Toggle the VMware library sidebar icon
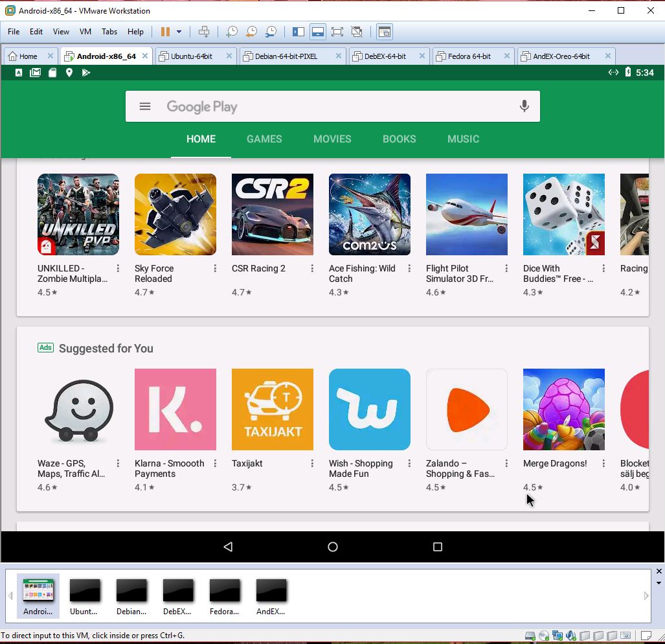The width and height of the screenshot is (665, 644). click(299, 32)
